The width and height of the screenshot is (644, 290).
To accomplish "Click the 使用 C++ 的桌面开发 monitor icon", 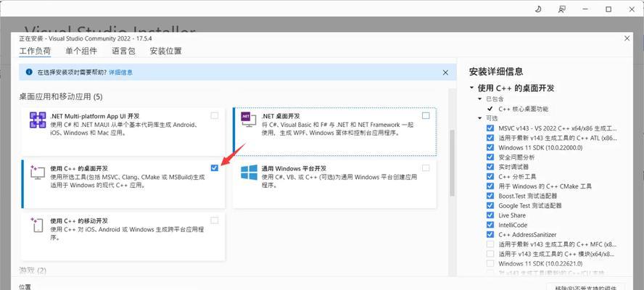I will 38,172.
